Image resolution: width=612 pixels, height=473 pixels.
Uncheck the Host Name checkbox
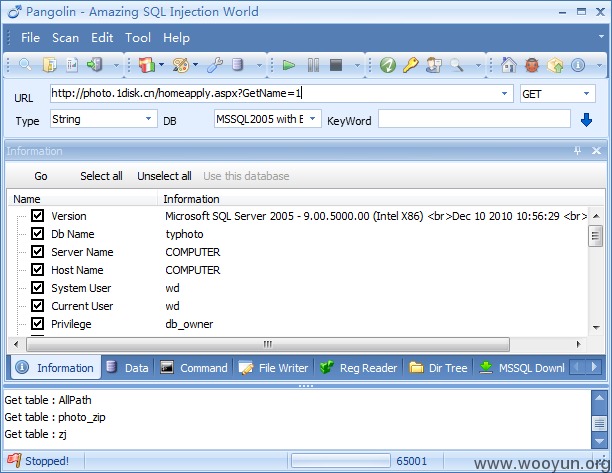click(37, 269)
